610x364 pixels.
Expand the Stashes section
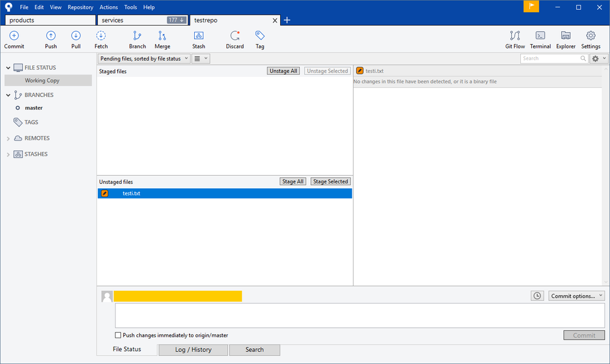tap(8, 155)
